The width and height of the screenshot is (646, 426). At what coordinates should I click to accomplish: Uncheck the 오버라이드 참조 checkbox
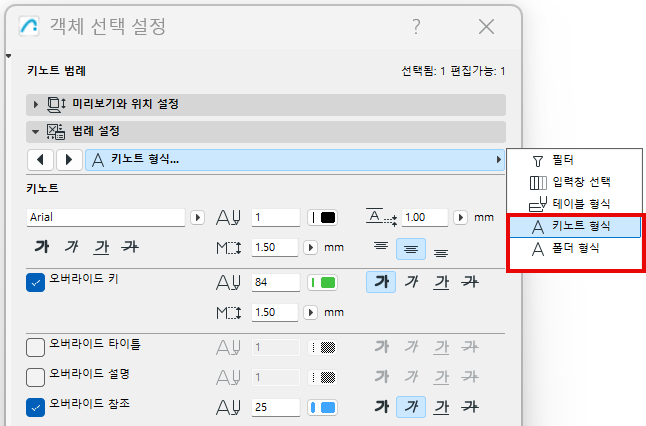35,407
